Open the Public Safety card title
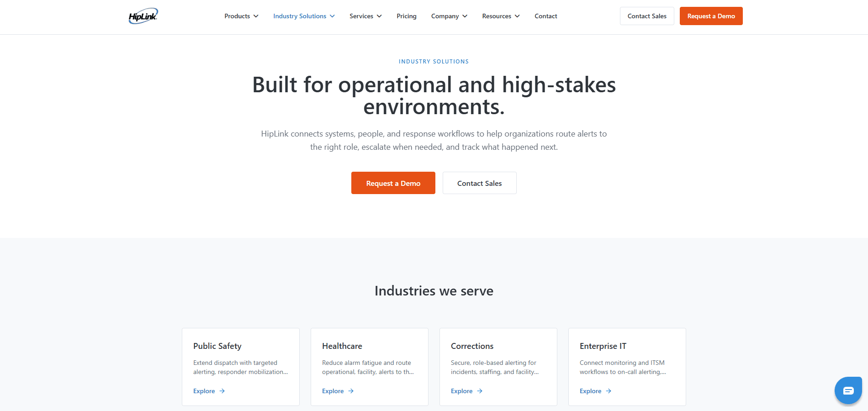 217,346
